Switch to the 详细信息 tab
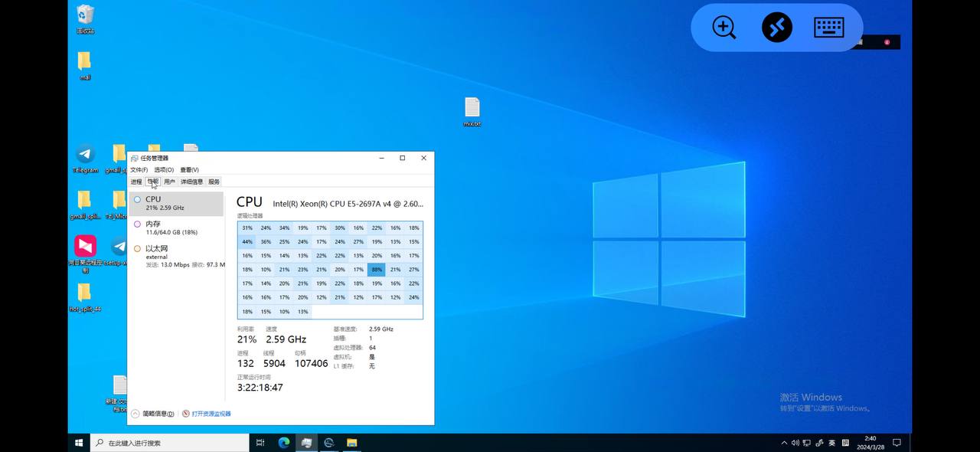This screenshot has height=452, width=980. (x=191, y=182)
